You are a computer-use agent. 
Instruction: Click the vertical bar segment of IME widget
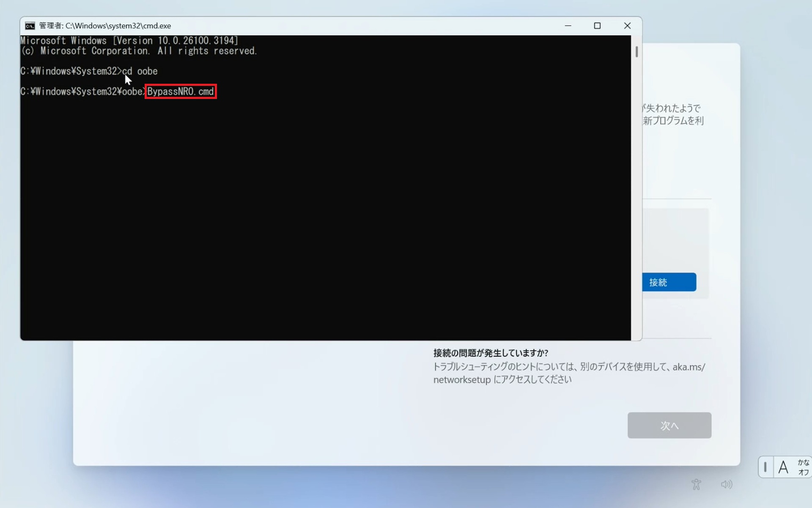pos(765,467)
